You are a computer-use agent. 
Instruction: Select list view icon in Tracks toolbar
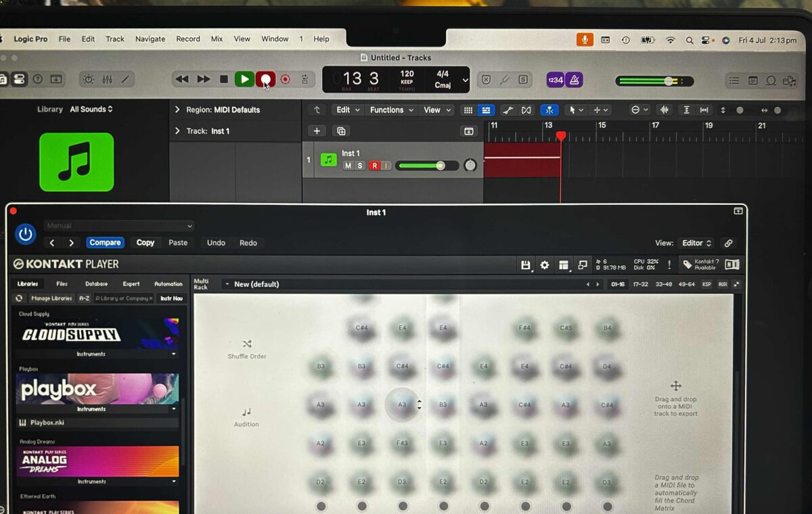[486, 110]
